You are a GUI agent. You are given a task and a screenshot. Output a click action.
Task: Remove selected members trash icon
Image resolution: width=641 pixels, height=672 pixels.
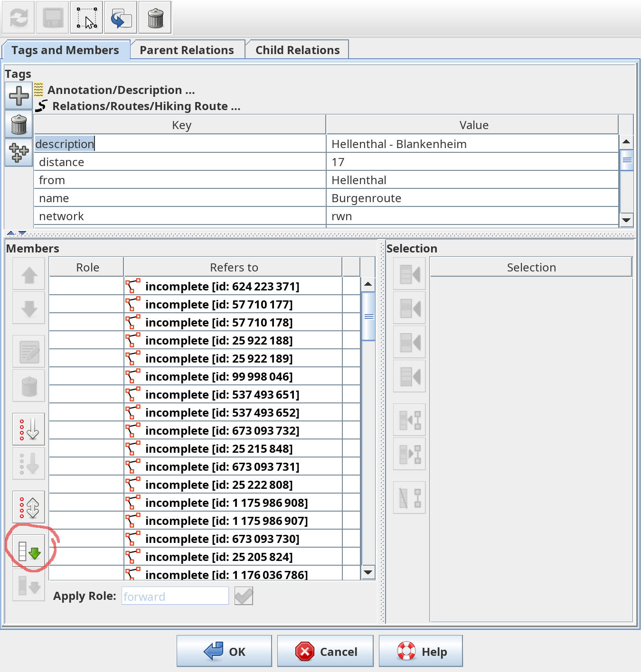coord(29,386)
